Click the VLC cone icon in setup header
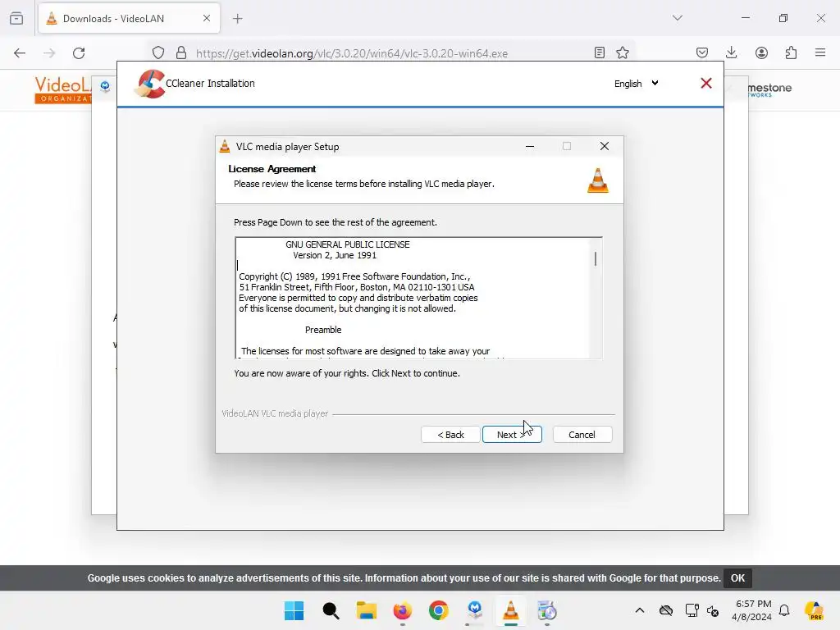This screenshot has height=630, width=840. tap(598, 180)
